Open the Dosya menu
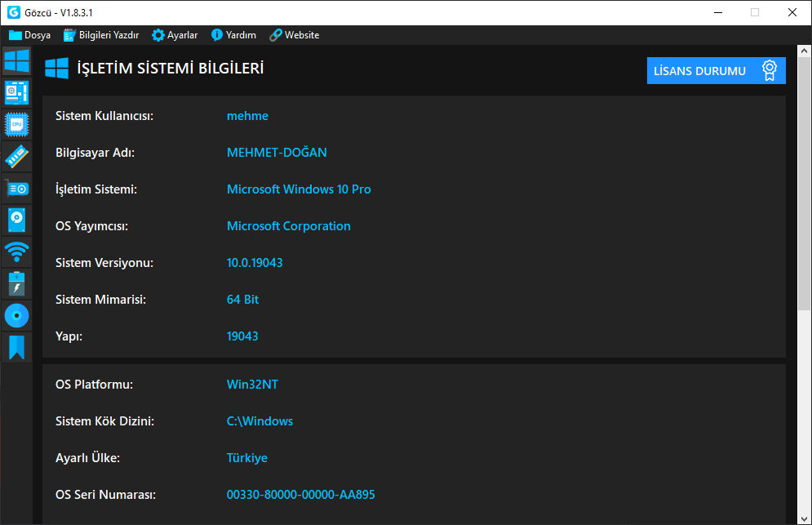 30,35
